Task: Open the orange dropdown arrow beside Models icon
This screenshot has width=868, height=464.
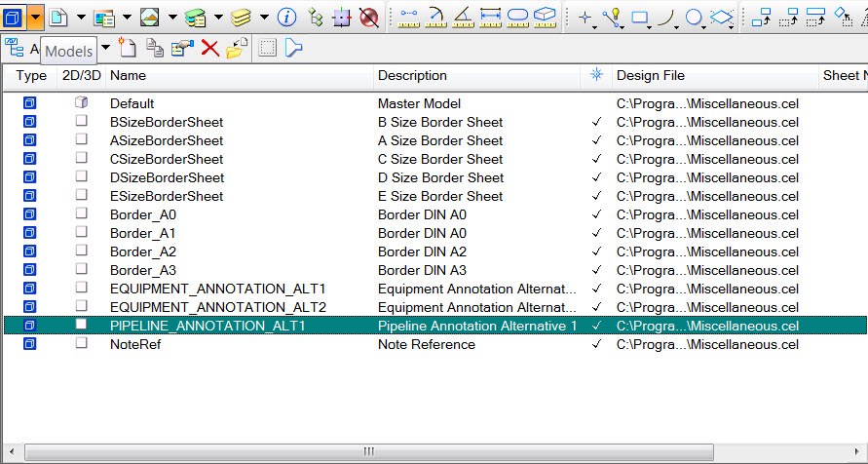Action: 35,17
